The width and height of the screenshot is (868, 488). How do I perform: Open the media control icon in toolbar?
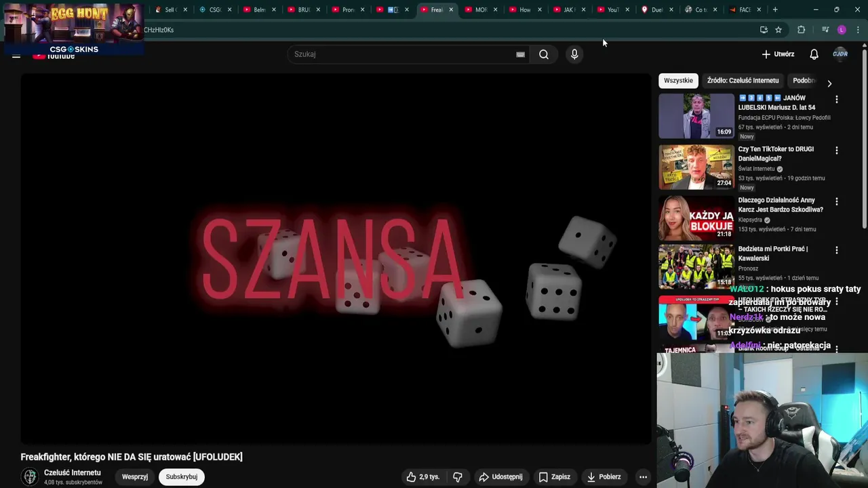click(825, 30)
